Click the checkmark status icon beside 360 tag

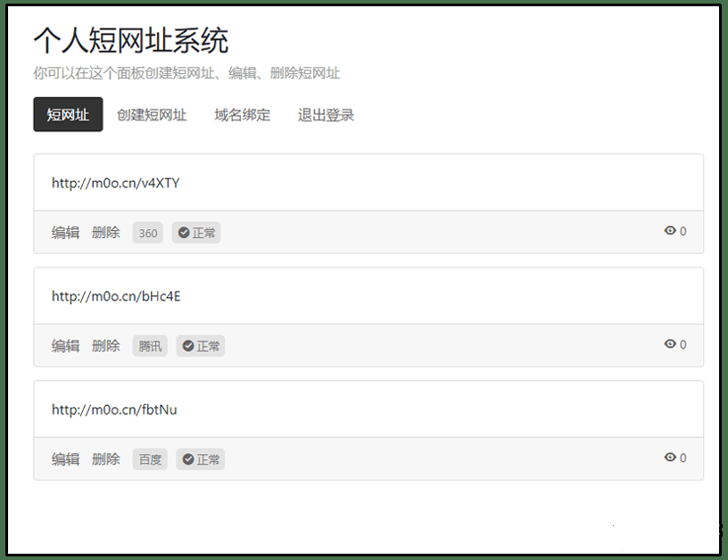184,232
